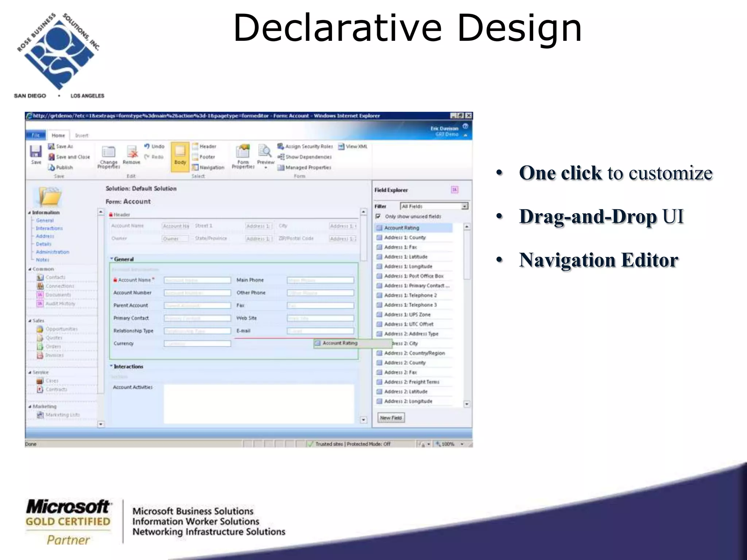Screen dimensions: 747x560
Task: Collapse the Sales navigation group
Action: (x=30, y=321)
